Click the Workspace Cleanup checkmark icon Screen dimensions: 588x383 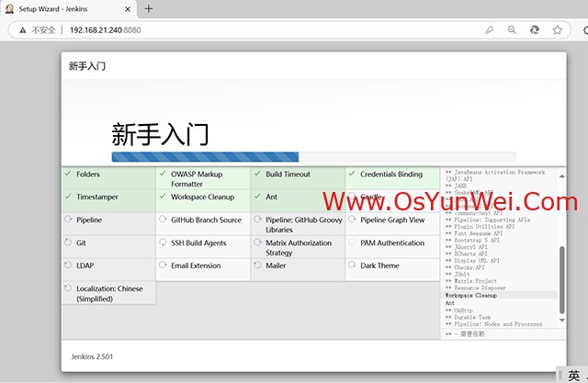point(163,196)
